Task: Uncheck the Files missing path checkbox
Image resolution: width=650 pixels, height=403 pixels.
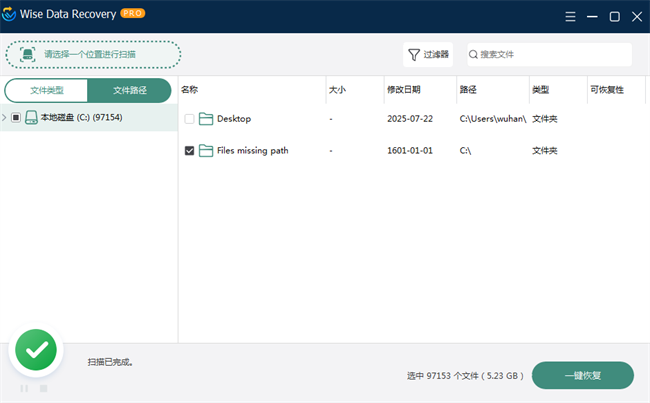Action: [190, 151]
